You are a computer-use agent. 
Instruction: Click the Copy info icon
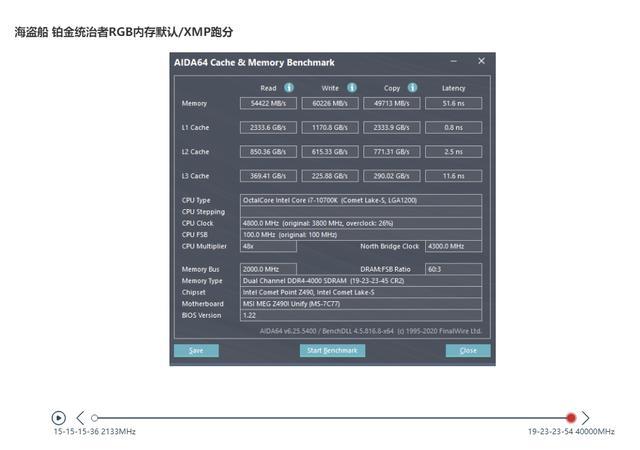pyautogui.click(x=413, y=88)
